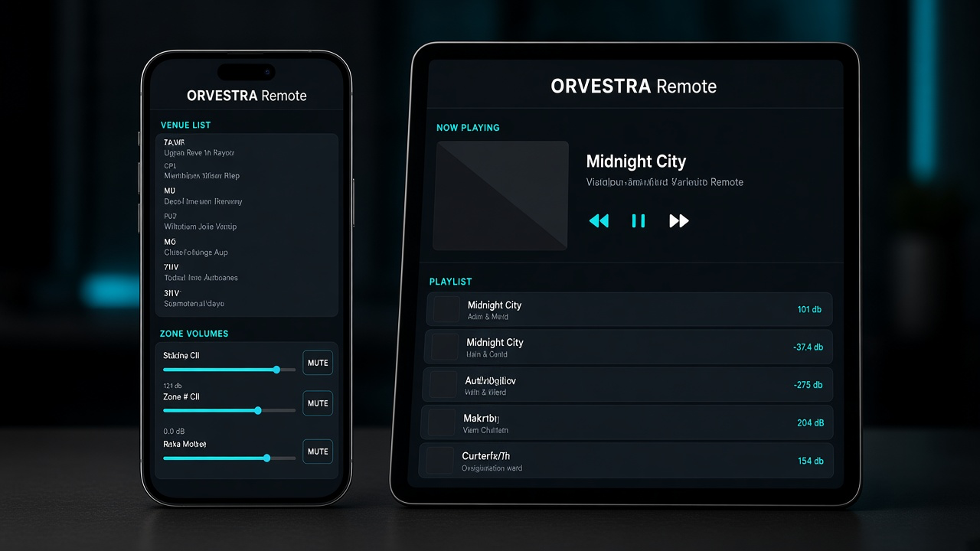
Task: Click the ORVESTRA Remote title on the phone
Action: [247, 96]
